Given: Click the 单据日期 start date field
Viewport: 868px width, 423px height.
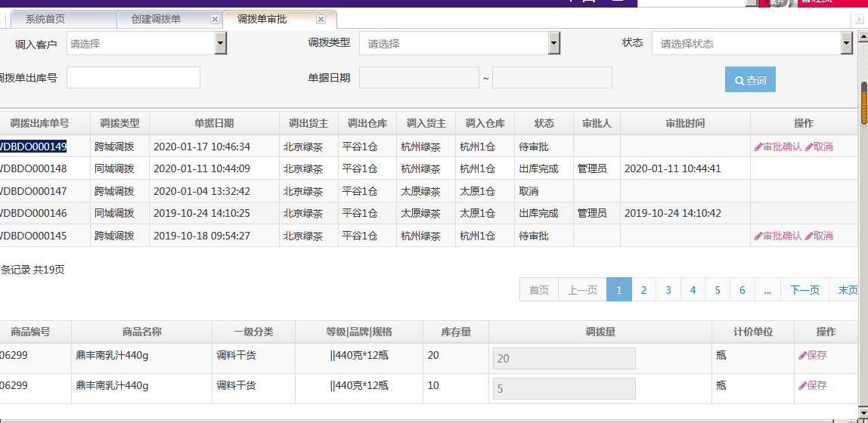Looking at the screenshot, I should click(x=419, y=77).
